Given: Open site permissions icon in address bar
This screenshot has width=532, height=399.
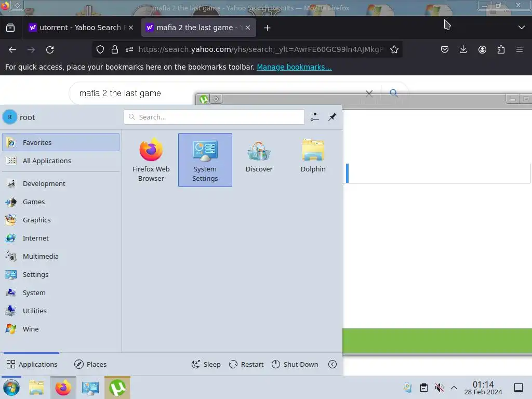Looking at the screenshot, I should click(129, 49).
